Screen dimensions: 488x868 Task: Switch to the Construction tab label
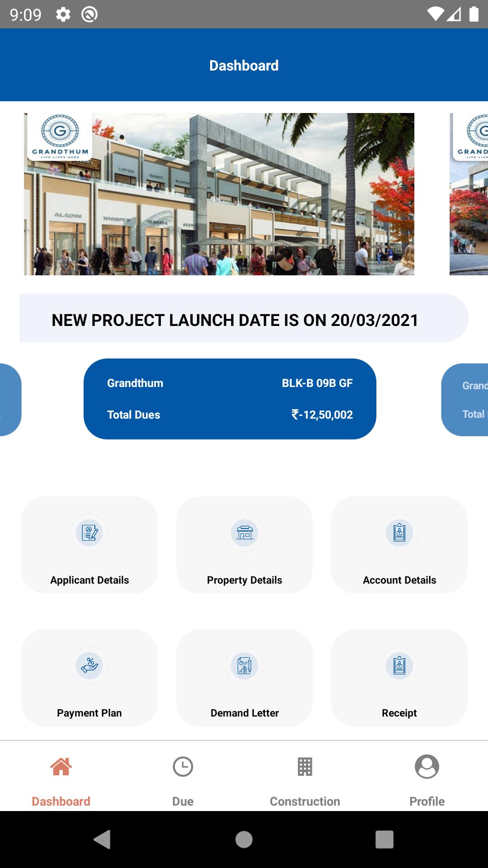tap(305, 801)
